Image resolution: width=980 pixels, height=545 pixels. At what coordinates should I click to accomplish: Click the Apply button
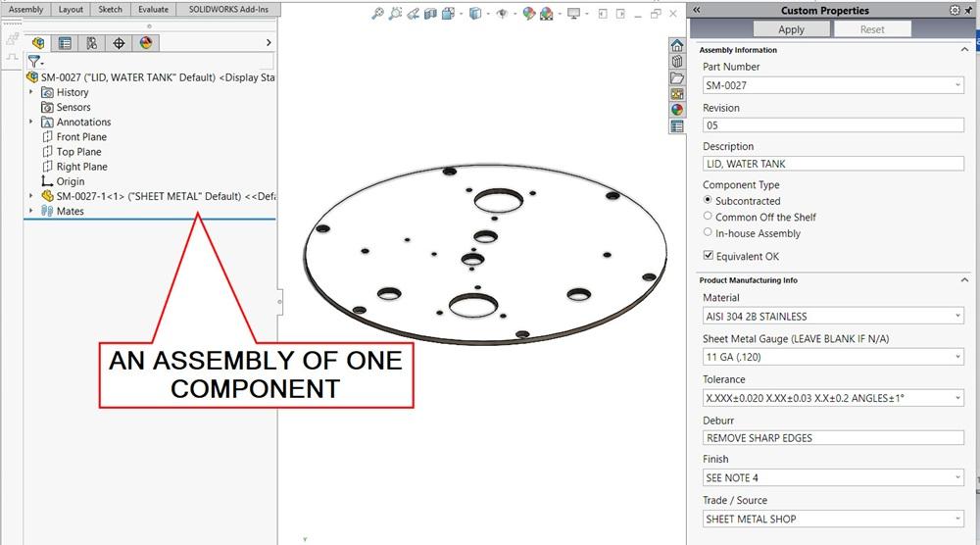(x=791, y=29)
